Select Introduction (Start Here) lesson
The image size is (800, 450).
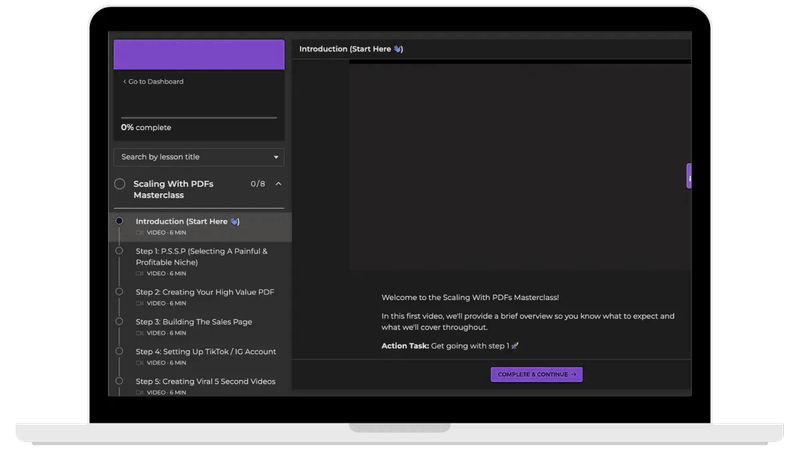coord(200,227)
